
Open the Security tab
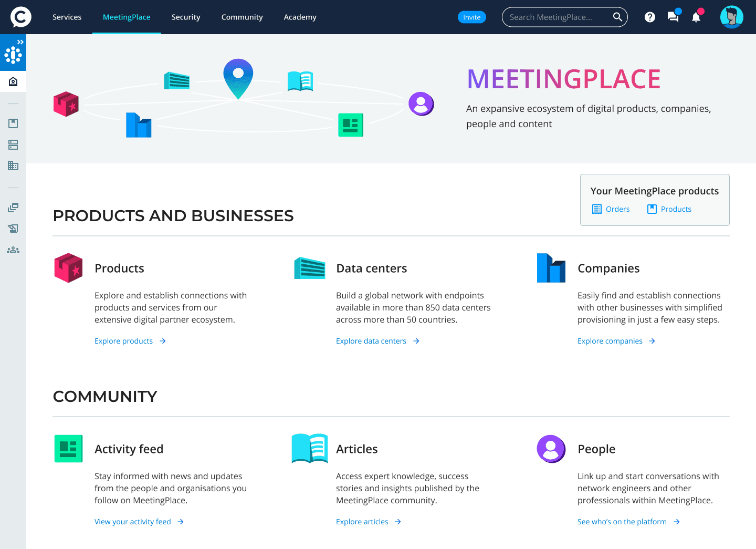coord(186,17)
